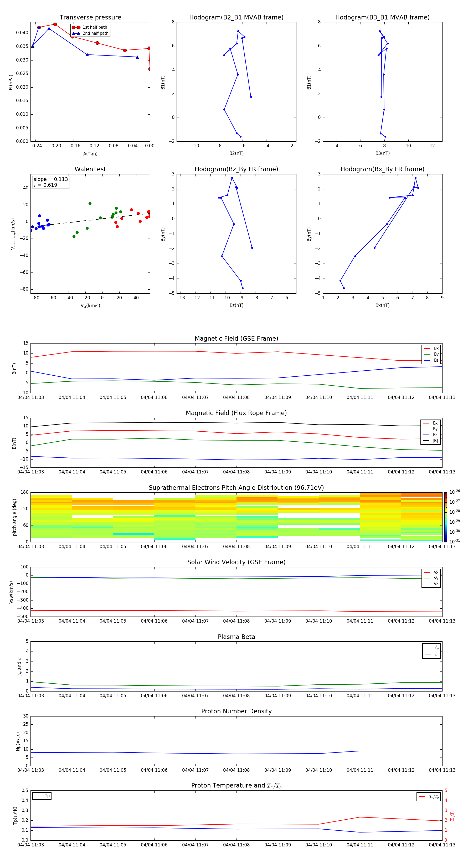Select the By legend entry in GSE Frame plot
Image resolution: width=473 pixels, height=868 pixels.
coord(431,354)
